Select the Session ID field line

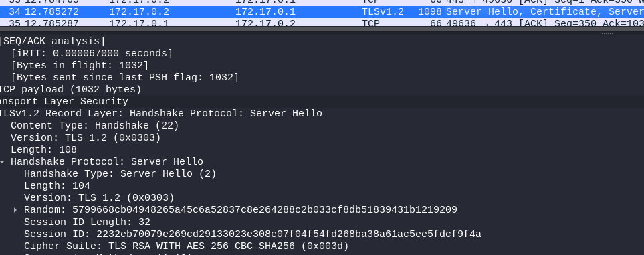253,234
